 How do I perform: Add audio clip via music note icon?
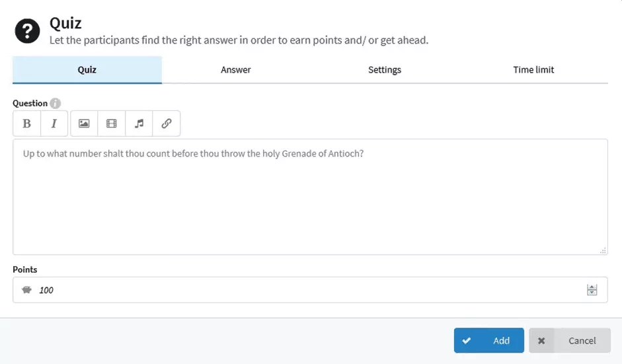click(139, 124)
